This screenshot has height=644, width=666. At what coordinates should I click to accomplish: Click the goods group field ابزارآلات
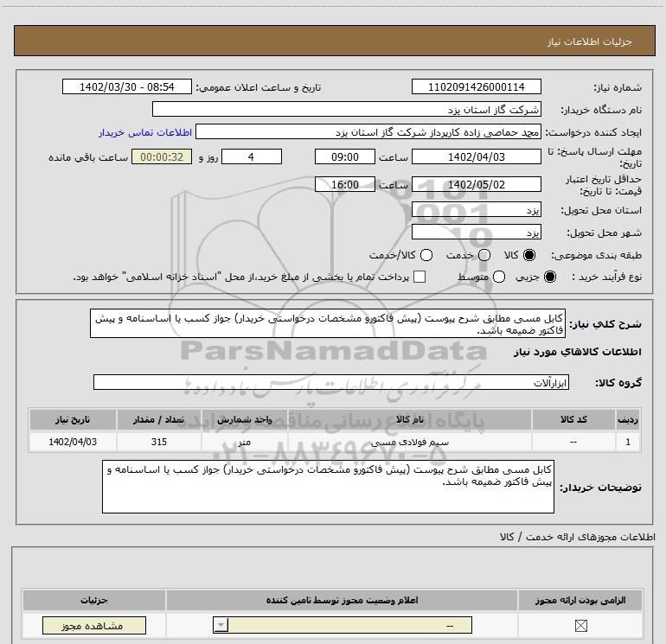(x=331, y=382)
